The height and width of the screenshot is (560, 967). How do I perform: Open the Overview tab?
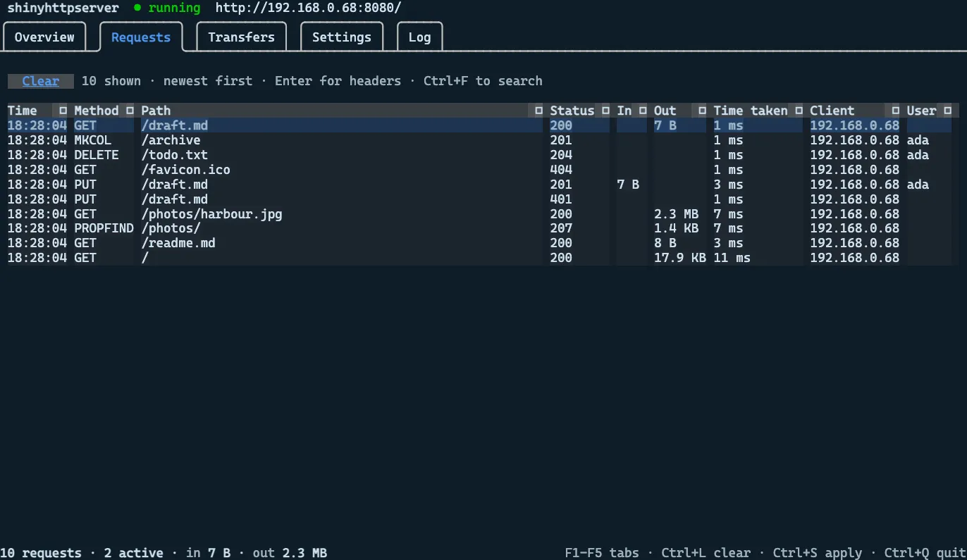[44, 37]
